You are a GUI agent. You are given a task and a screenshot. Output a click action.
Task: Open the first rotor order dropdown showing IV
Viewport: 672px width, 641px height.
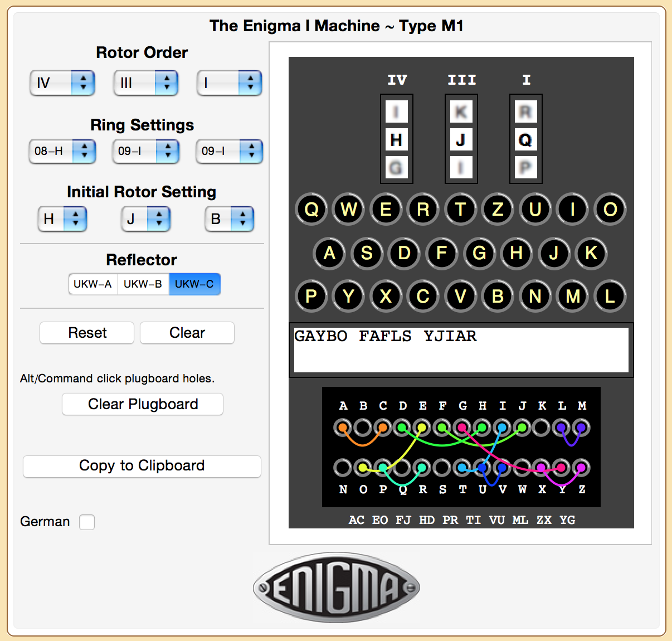(x=62, y=83)
